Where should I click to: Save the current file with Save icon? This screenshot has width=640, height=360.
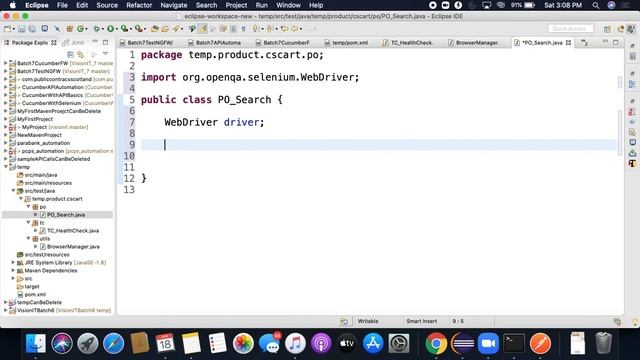(22, 29)
